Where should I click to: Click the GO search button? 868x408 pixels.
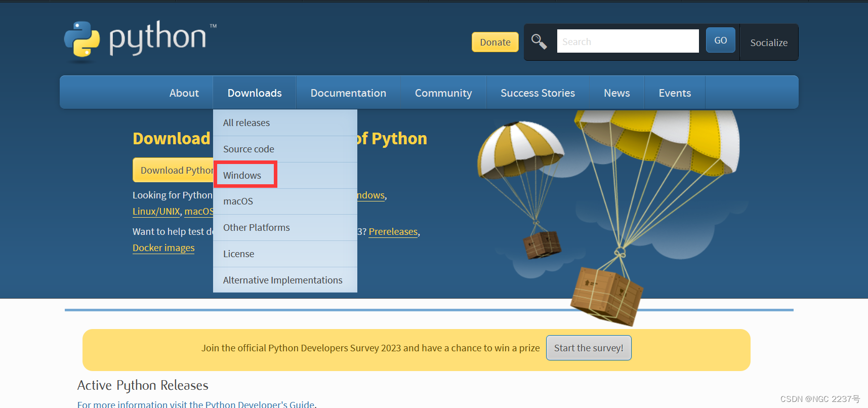[x=720, y=40]
